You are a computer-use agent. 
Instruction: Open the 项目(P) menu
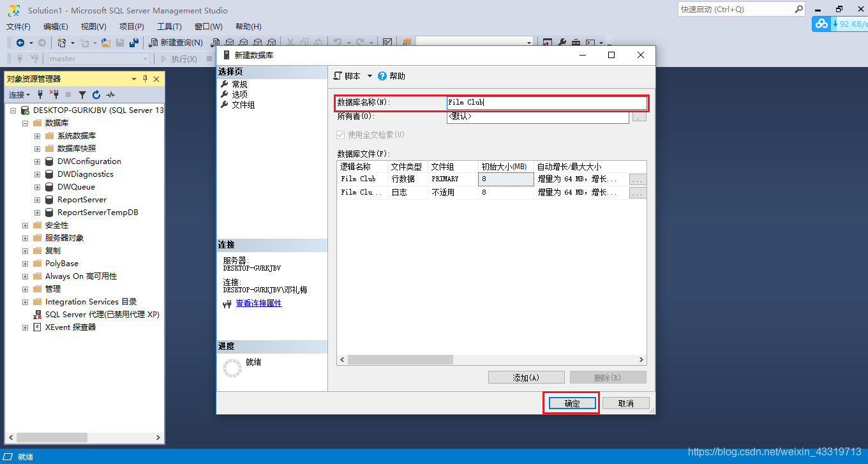click(131, 26)
